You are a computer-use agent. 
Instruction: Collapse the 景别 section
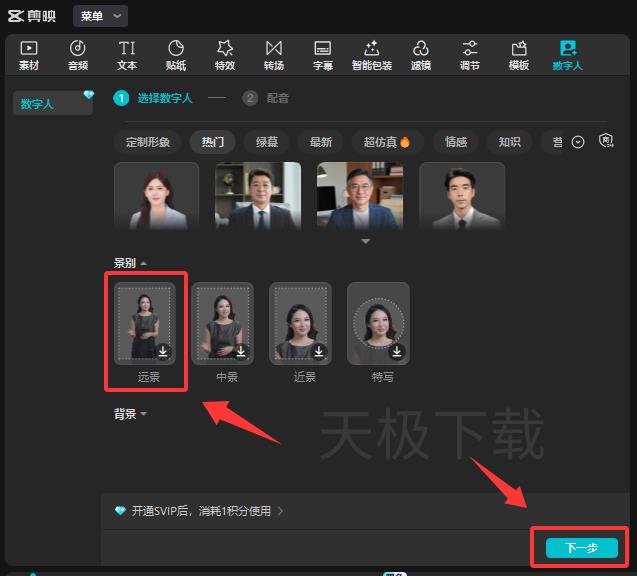pos(130,263)
